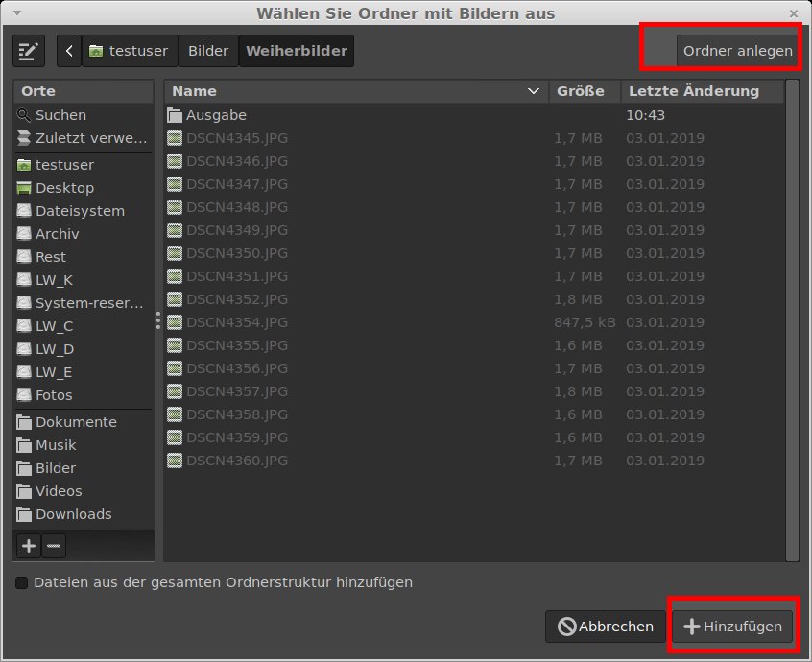Click the Hinzufügen button
812x662 pixels.
coord(732,627)
